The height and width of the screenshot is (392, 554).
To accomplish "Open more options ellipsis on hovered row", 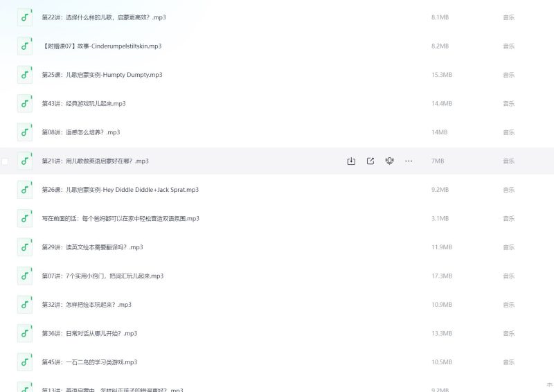I will click(x=409, y=161).
